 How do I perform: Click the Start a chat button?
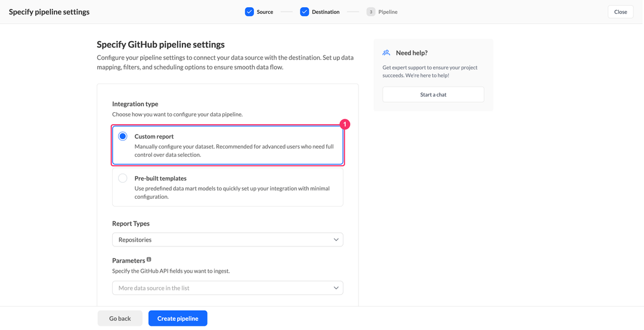[434, 94]
